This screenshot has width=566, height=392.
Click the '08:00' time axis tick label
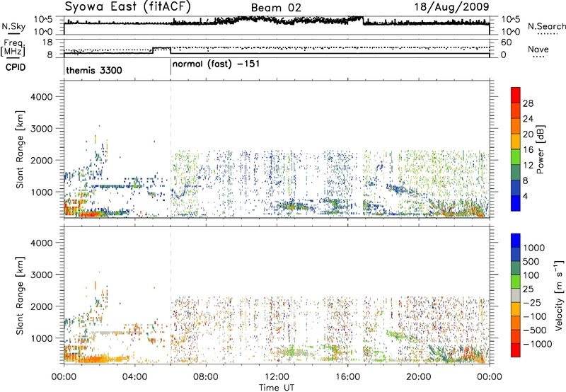click(x=205, y=377)
